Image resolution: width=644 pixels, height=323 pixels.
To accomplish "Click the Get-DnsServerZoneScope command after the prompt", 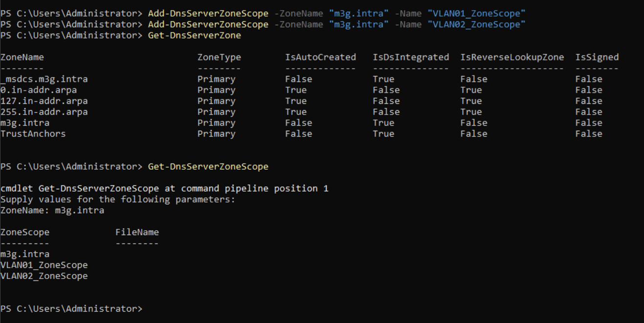I will click(x=208, y=166).
